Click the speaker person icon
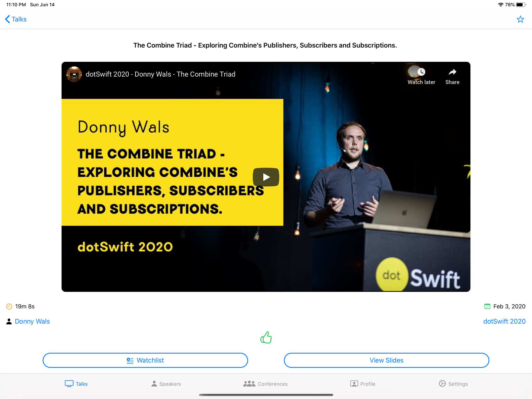Viewport: 532px width, 399px height. (x=9, y=322)
